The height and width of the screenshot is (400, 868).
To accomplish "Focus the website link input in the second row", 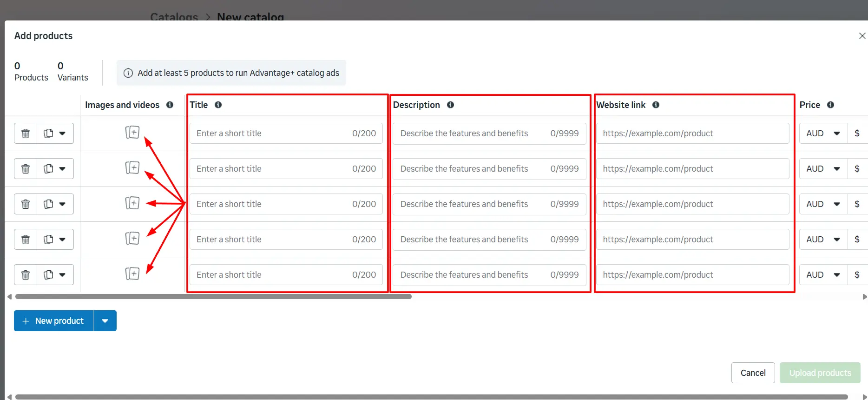I will pos(693,169).
